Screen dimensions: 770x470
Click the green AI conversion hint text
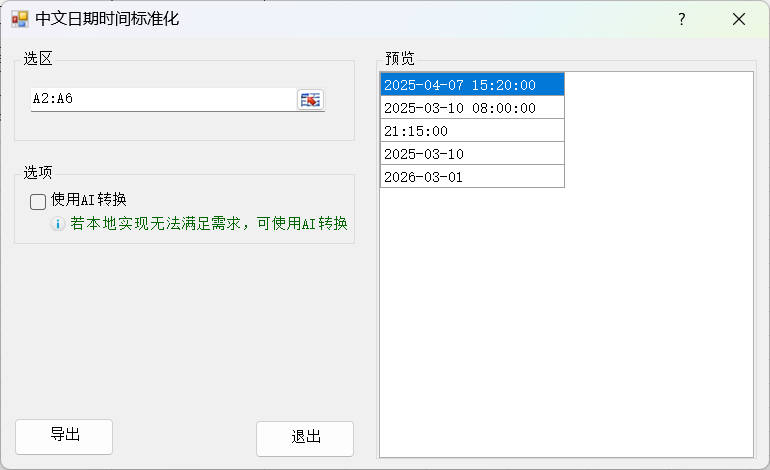[x=214, y=224]
